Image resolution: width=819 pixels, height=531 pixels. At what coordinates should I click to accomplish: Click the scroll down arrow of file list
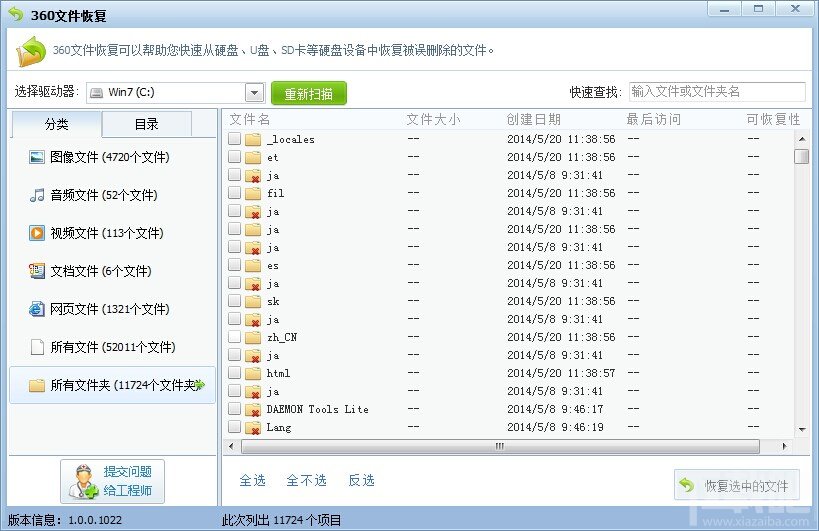pyautogui.click(x=802, y=429)
